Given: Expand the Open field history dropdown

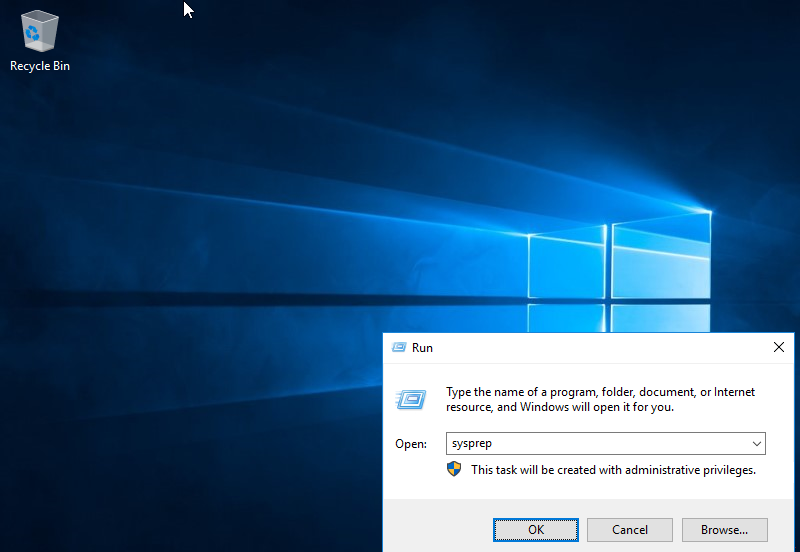Looking at the screenshot, I should [757, 443].
